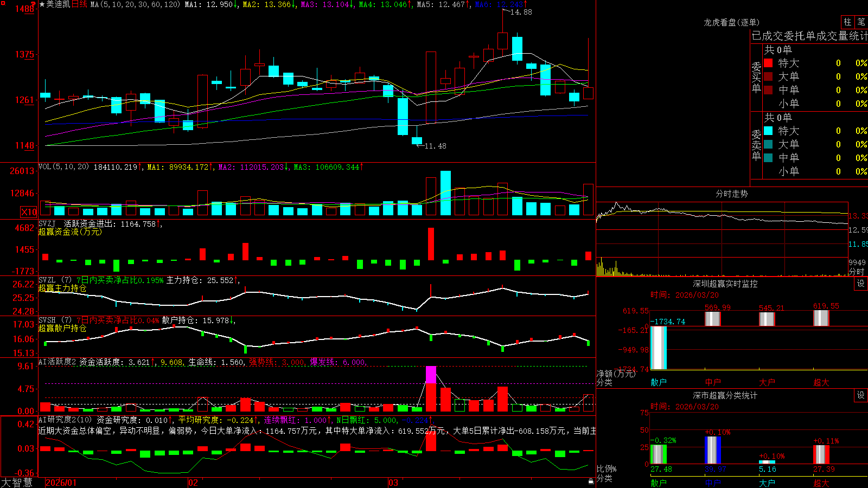Click the 569.99 中户 bar value
Screen dimensions: 868x488
(x=718, y=307)
